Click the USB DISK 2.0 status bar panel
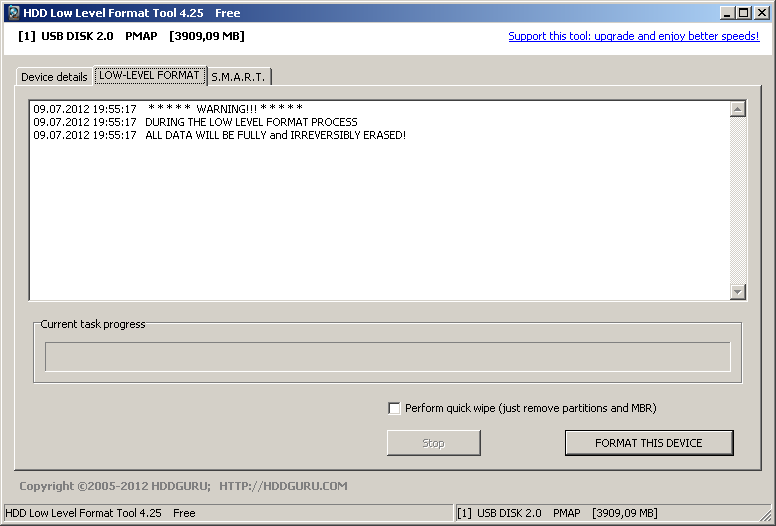The width and height of the screenshot is (776, 526). [x=557, y=513]
